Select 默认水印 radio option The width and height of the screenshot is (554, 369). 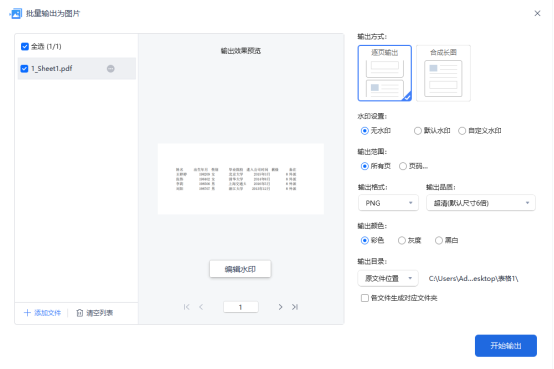click(x=418, y=131)
